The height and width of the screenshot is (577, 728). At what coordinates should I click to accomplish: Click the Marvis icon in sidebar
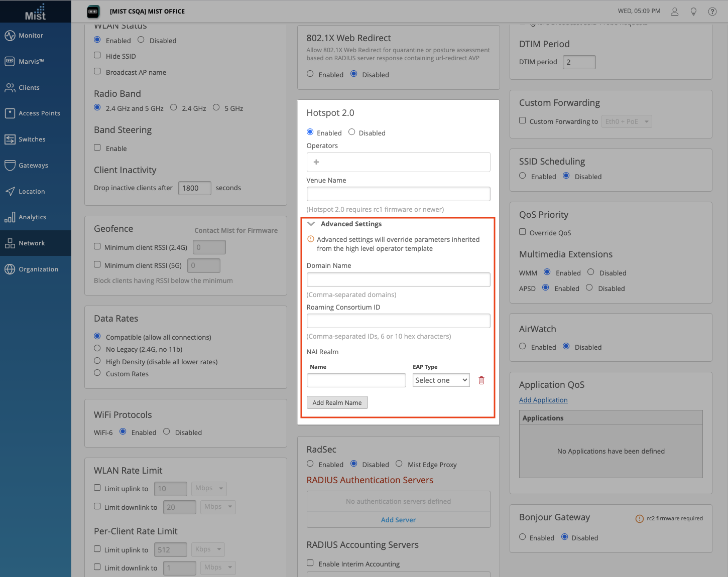(x=10, y=61)
